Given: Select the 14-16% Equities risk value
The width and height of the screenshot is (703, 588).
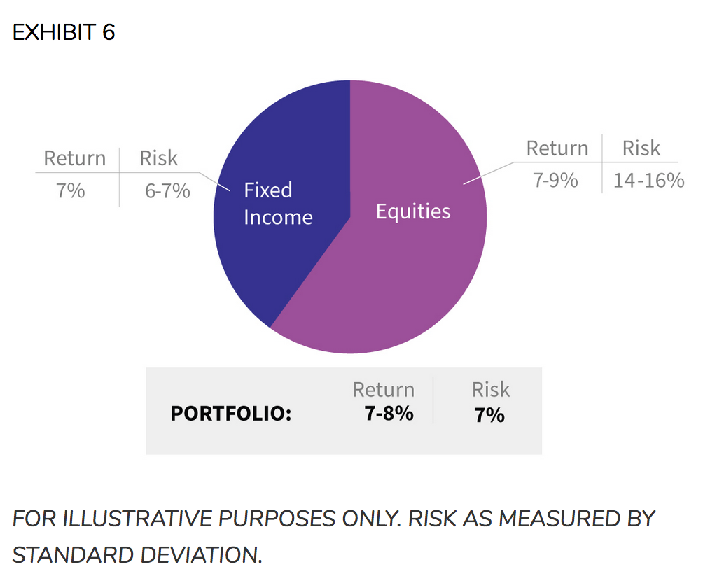Looking at the screenshot, I should coord(648,180).
